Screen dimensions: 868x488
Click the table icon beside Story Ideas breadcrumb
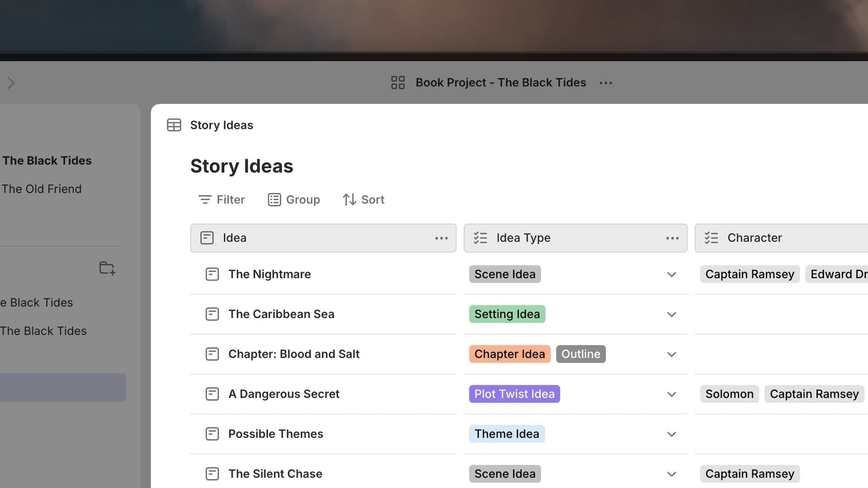click(174, 125)
